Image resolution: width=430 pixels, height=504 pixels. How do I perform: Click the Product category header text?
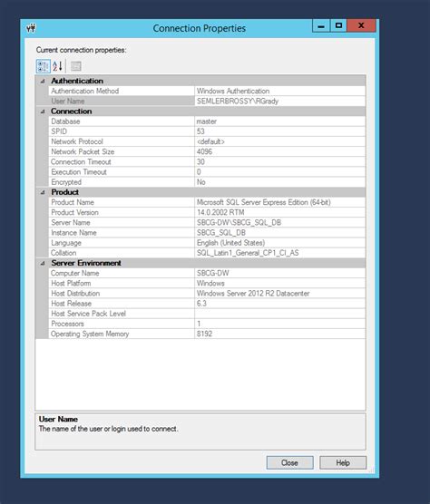(65, 192)
